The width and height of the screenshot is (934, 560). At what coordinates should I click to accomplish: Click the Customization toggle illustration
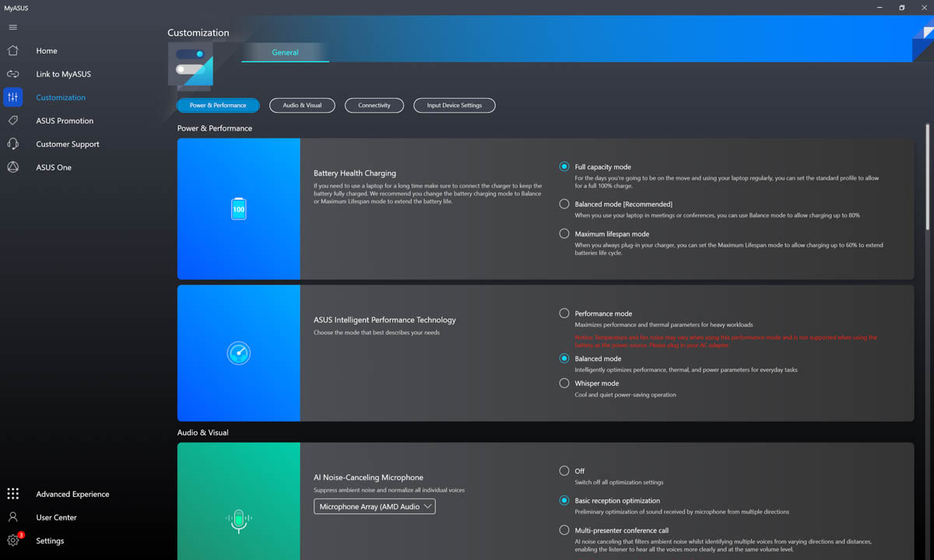click(191, 65)
